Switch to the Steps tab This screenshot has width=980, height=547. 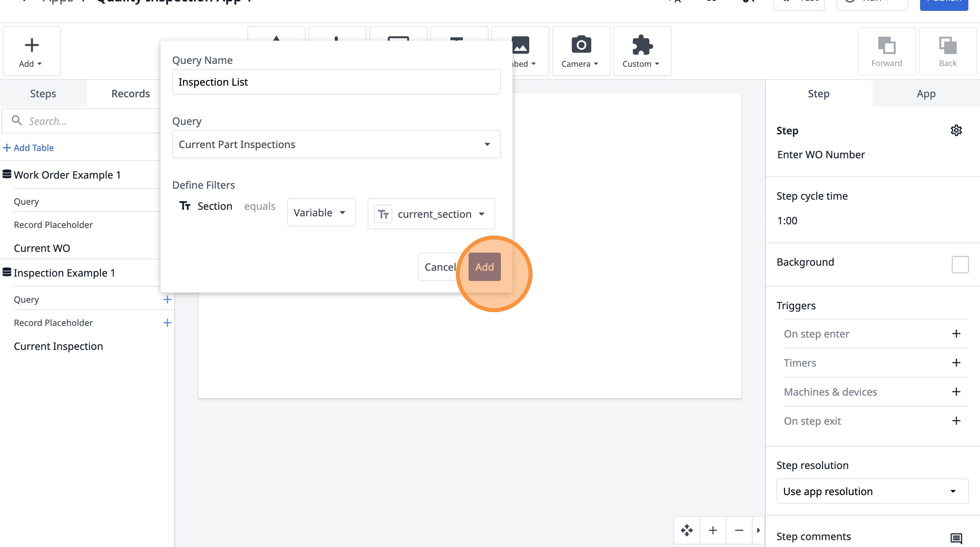point(43,94)
